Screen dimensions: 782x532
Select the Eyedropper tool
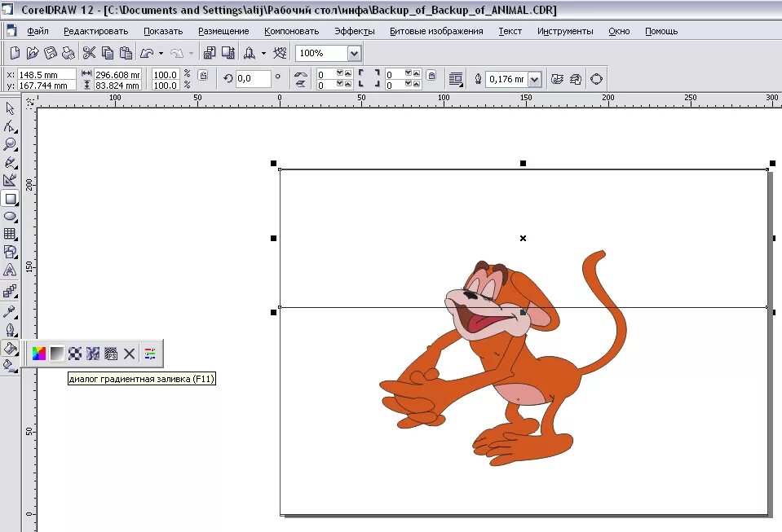[x=10, y=312]
